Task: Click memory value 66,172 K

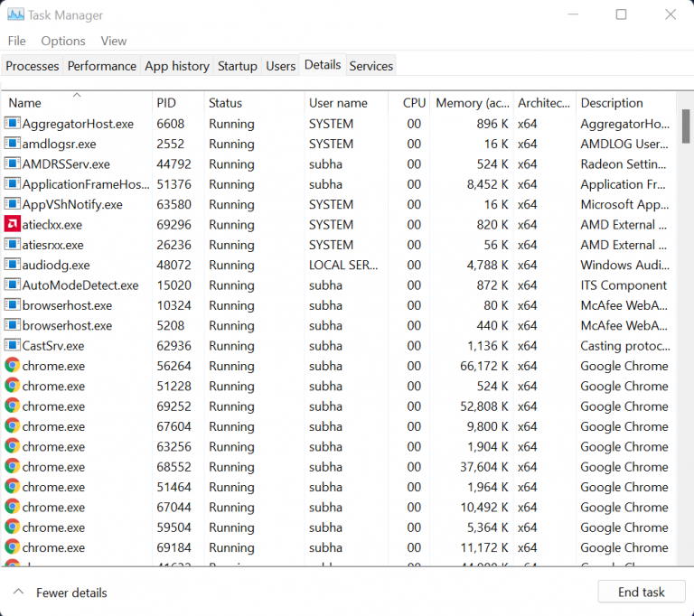Action: [483, 366]
